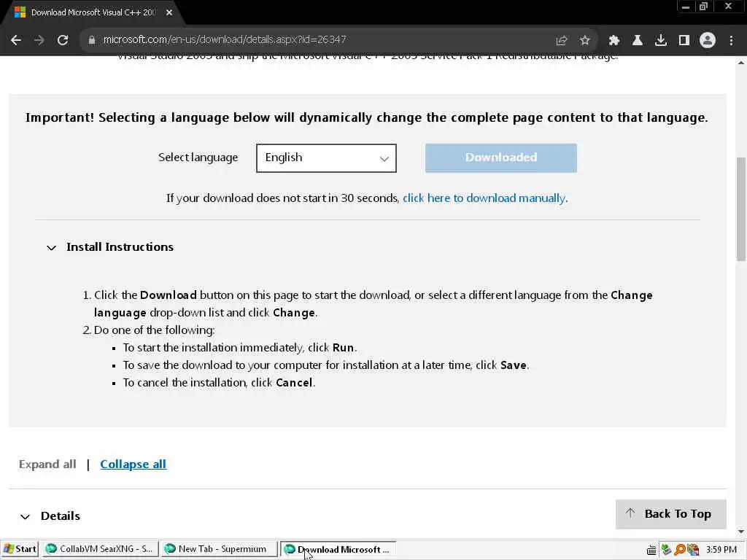The width and height of the screenshot is (747, 560).
Task: Open the user profile avatar
Action: coord(708,40)
